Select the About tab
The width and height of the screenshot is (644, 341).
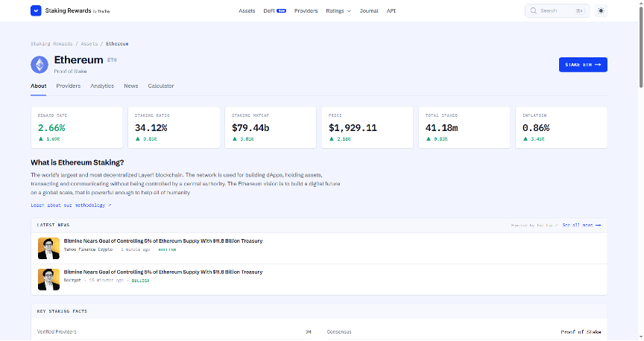(38, 86)
